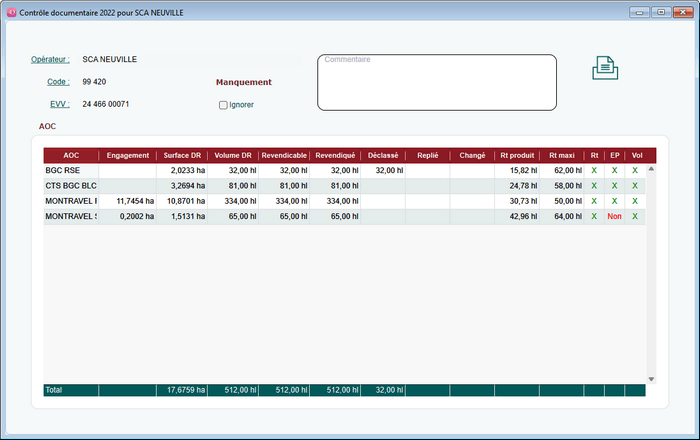Screen dimensions: 700x440
Task: Click the table scrollbar up arrow
Action: pos(651,169)
